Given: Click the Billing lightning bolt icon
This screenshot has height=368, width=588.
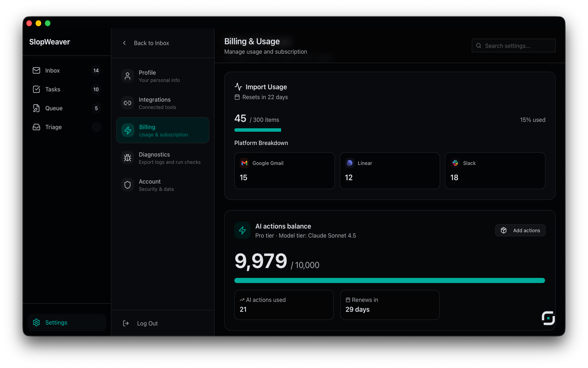Looking at the screenshot, I should pyautogui.click(x=128, y=130).
